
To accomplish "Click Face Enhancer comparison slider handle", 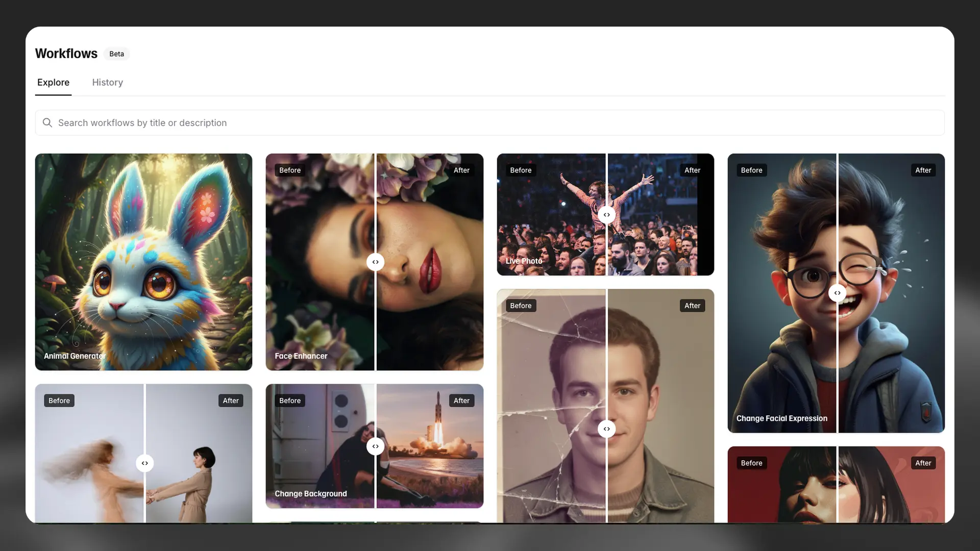I will [375, 262].
